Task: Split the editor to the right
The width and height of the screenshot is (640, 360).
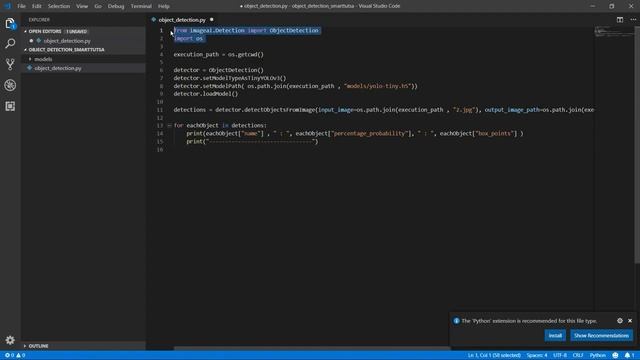Action: tap(620, 20)
